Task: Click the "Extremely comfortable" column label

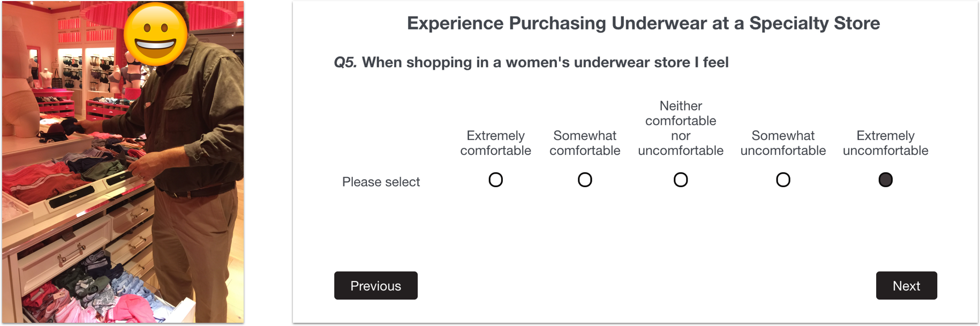Action: pos(495,143)
